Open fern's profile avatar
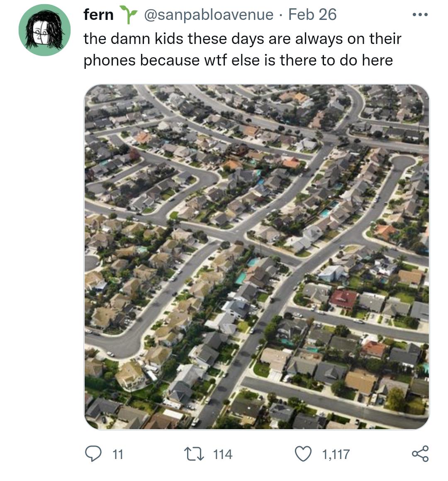This screenshot has height=481, width=448. coord(45,30)
